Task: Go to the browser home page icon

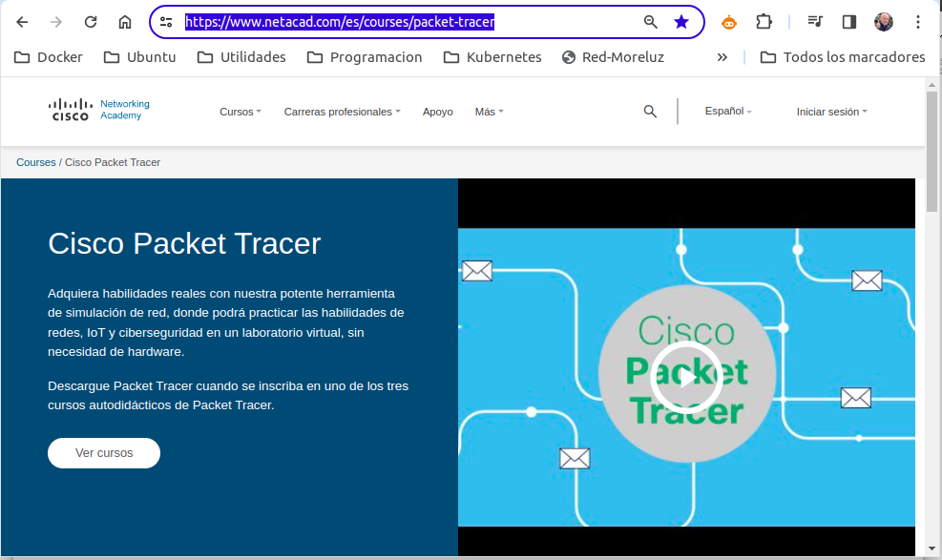Action: 125,22
